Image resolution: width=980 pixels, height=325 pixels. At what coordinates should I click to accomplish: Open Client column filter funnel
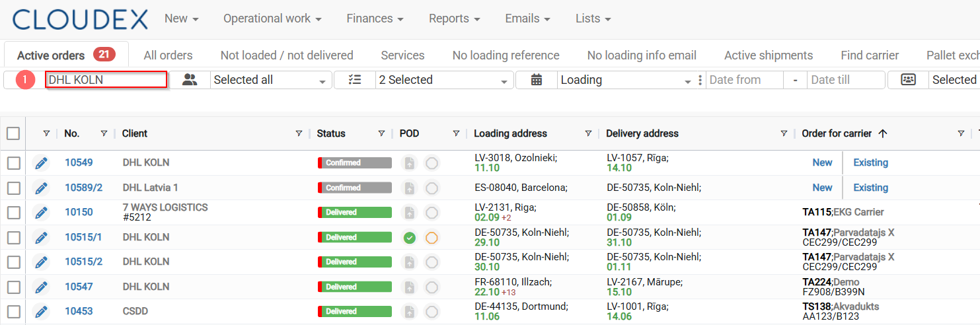click(x=299, y=133)
